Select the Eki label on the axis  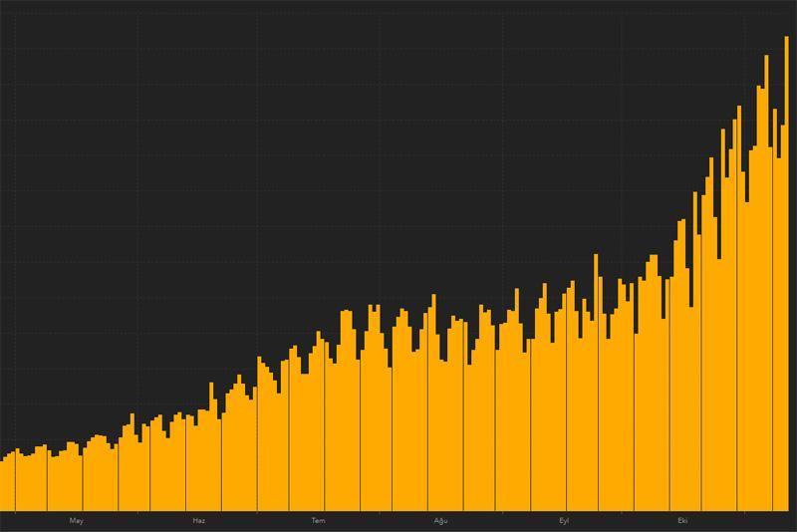682,520
